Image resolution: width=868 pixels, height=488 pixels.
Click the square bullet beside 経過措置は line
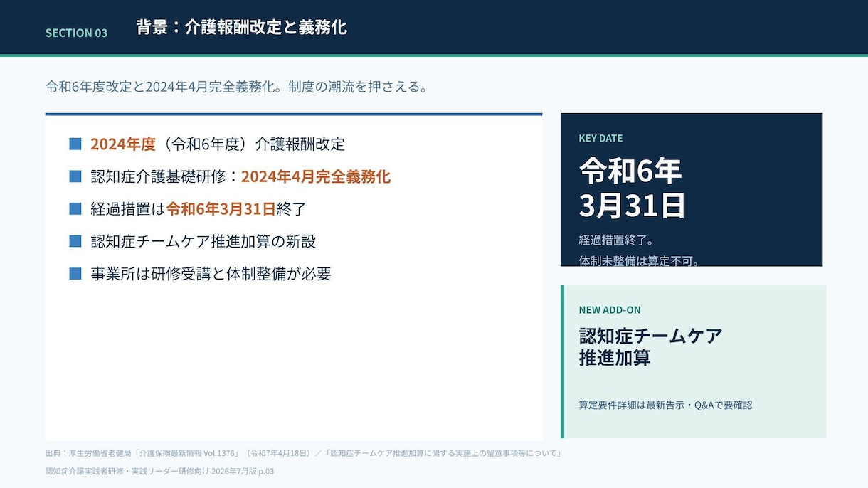[75, 208]
